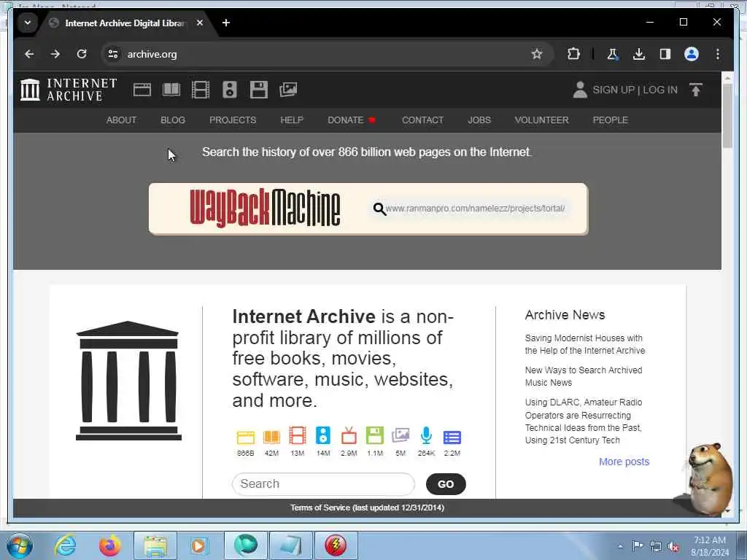The width and height of the screenshot is (747, 560).
Task: Open the tab search dropdown arrow
Action: (28, 23)
